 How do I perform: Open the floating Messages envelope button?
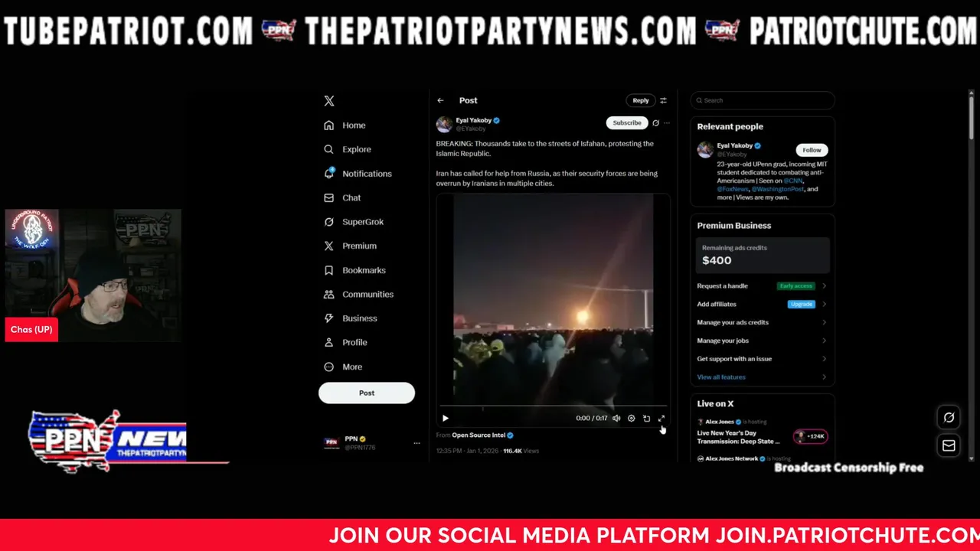[949, 445]
